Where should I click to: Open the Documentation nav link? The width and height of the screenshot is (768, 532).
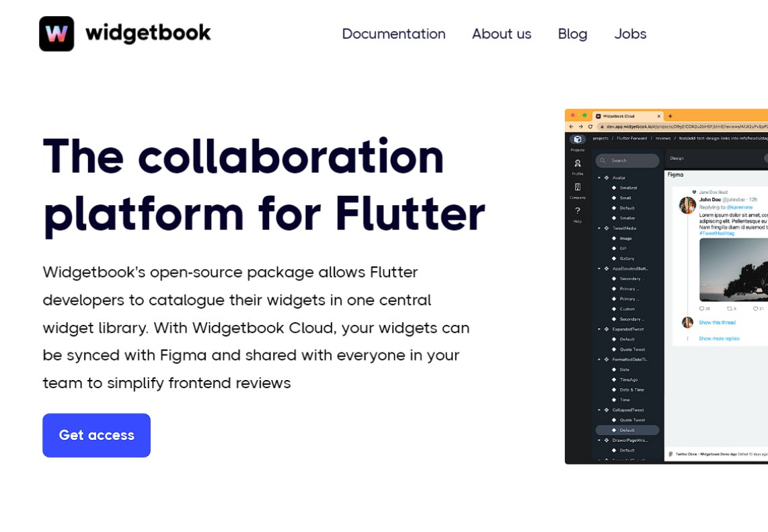[394, 34]
